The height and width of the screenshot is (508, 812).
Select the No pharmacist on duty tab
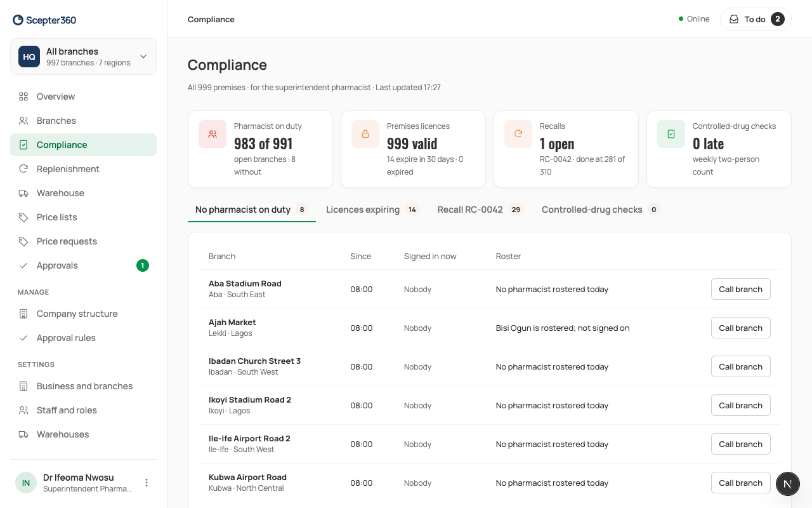click(252, 210)
